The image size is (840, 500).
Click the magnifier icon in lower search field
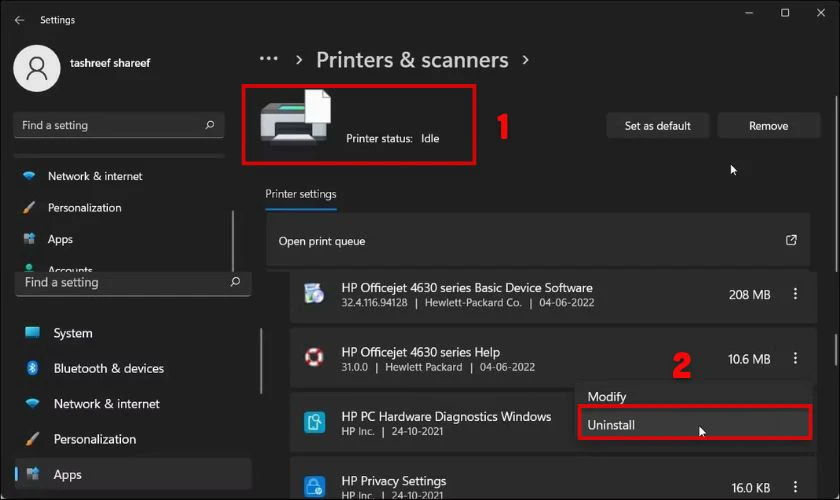click(x=235, y=282)
